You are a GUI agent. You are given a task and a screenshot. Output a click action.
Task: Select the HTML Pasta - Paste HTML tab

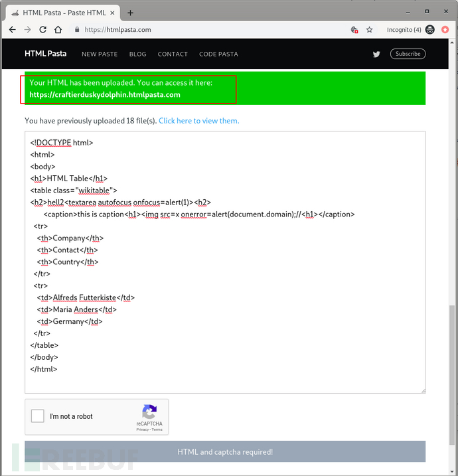(x=62, y=13)
